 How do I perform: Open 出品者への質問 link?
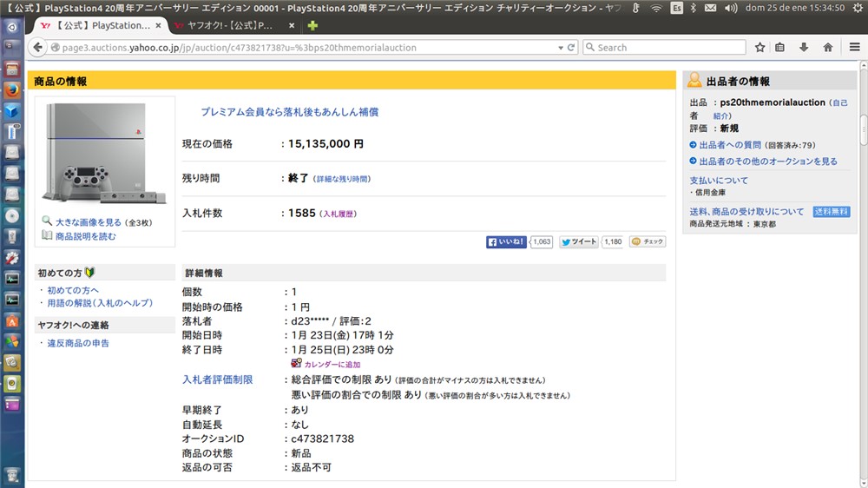[x=730, y=145]
